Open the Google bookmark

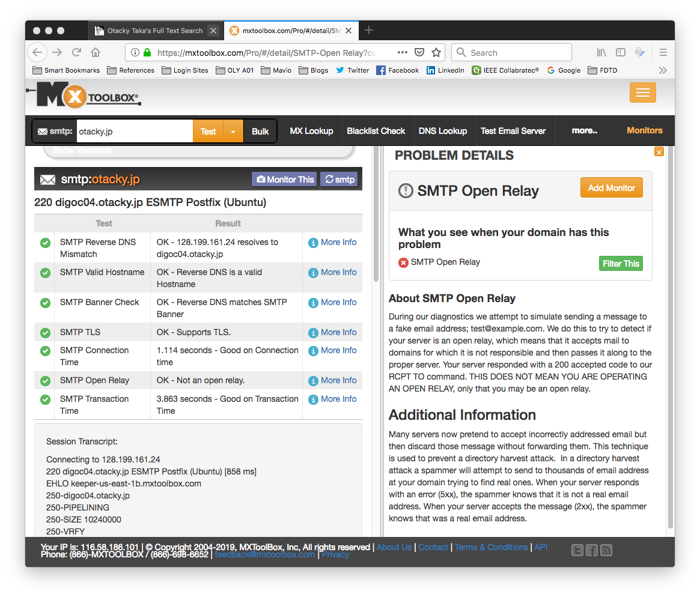(564, 70)
